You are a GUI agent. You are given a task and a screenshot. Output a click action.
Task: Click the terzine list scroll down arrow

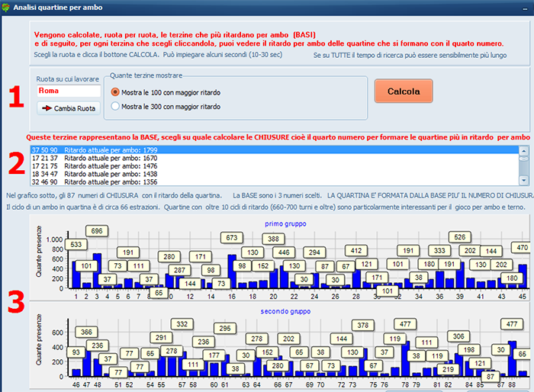click(x=524, y=180)
